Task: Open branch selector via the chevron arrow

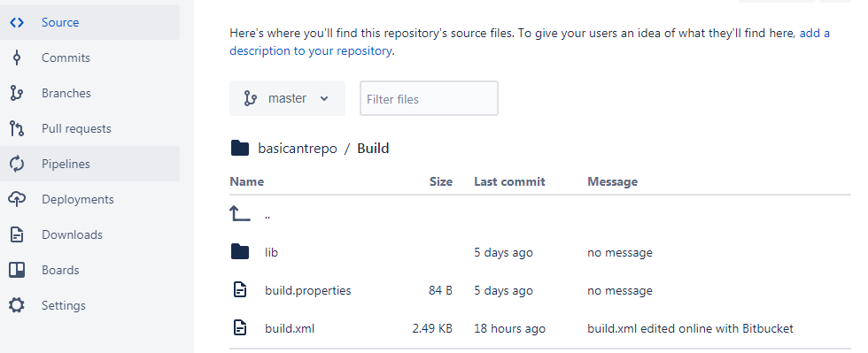Action: 324,98
